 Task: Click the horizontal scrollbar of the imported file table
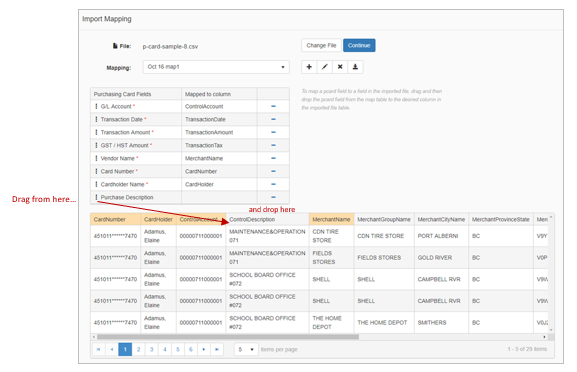point(228,337)
